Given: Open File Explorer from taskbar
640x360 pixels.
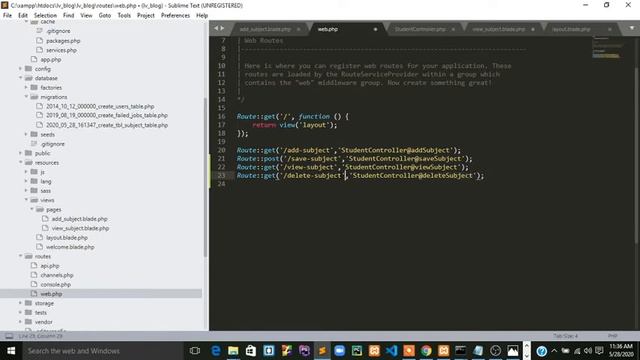Looking at the screenshot, I should click(233, 351).
